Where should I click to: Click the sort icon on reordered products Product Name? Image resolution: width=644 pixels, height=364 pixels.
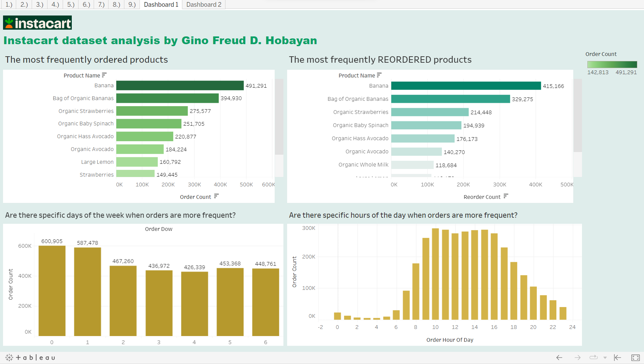tap(379, 75)
